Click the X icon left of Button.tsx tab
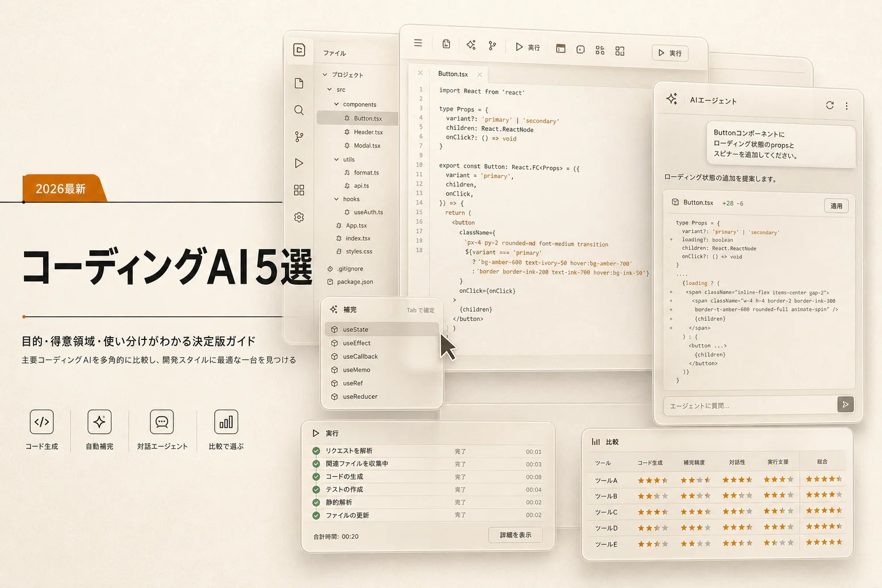 coord(420,73)
